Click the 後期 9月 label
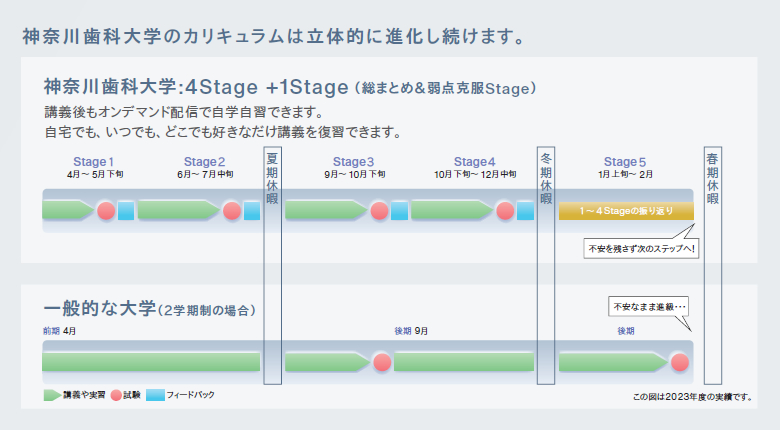 411,331
